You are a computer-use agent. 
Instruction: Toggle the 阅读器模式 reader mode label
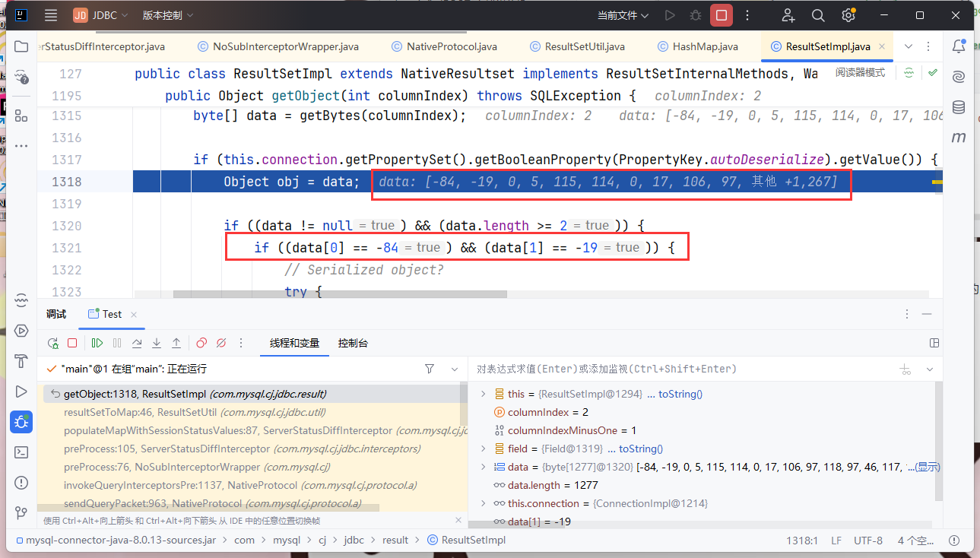click(x=860, y=73)
